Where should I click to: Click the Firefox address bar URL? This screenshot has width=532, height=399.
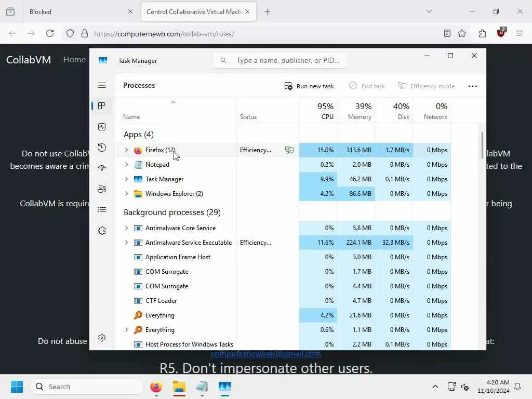point(164,34)
